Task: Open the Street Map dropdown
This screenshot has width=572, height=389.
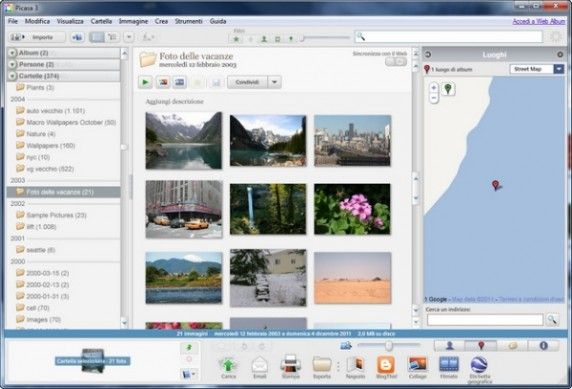Action: (537, 69)
